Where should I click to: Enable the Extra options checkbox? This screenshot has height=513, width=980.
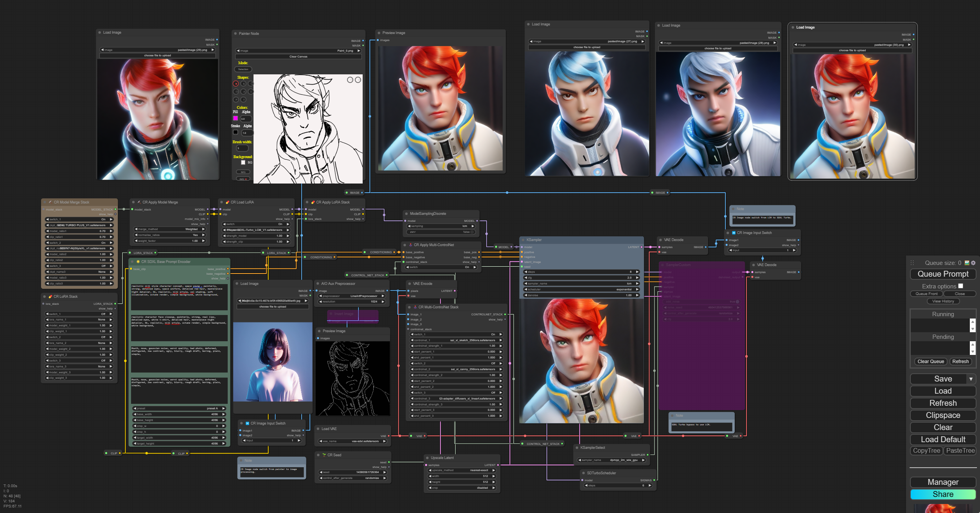pos(960,286)
